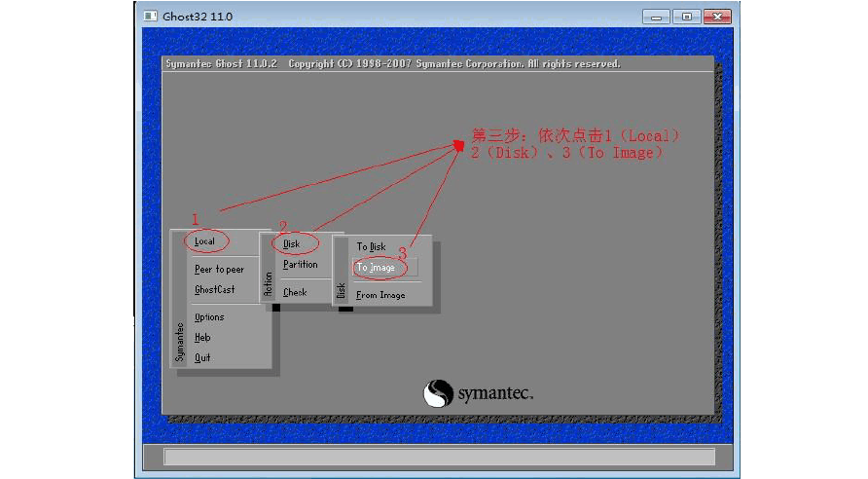Choose To Image in Disk submenu

point(376,268)
